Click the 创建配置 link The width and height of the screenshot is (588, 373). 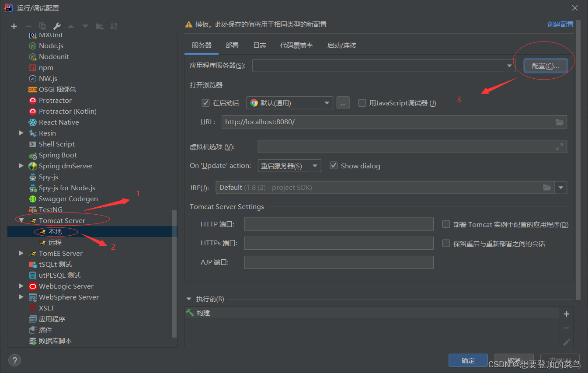coord(560,24)
